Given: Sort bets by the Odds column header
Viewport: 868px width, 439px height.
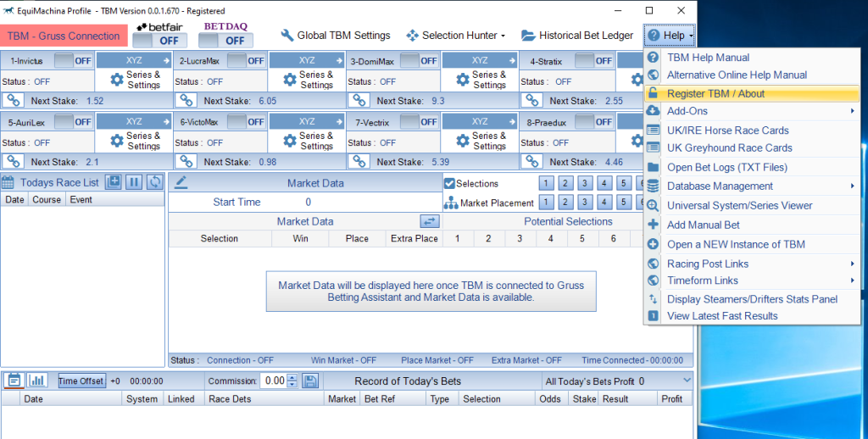Looking at the screenshot, I should pyautogui.click(x=549, y=398).
